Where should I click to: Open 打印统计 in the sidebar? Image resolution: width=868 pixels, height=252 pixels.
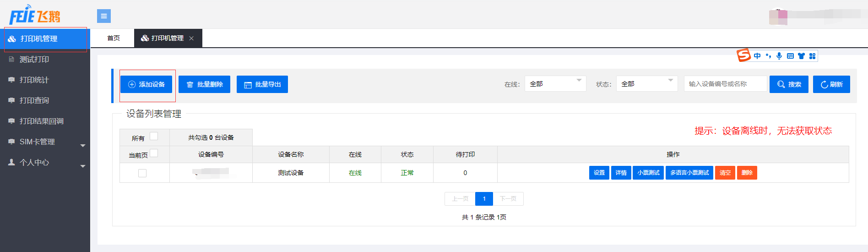34,80
